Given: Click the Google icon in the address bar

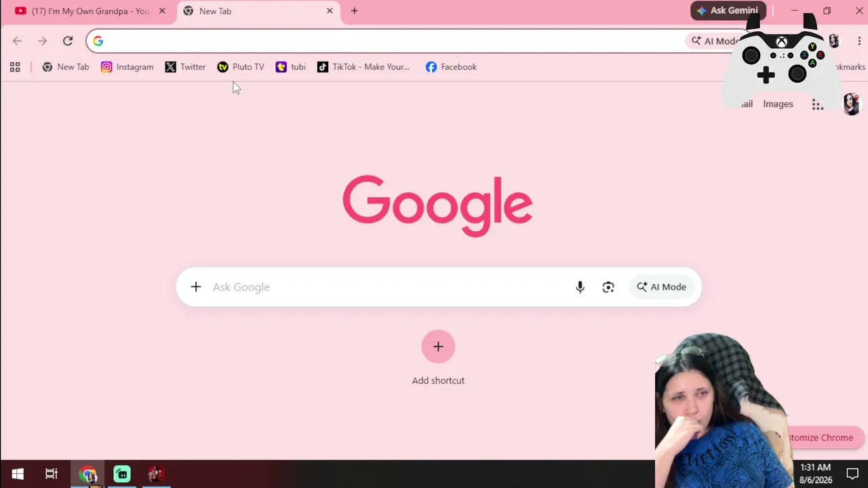Looking at the screenshot, I should (x=98, y=41).
